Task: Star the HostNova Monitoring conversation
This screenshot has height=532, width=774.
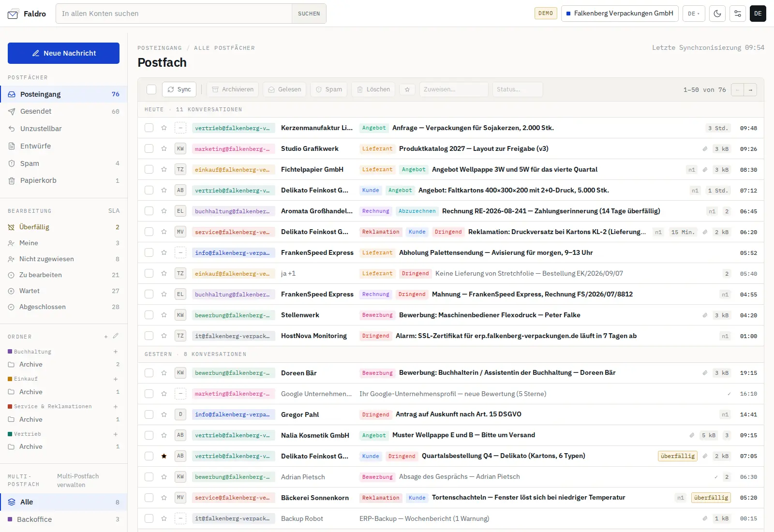Action: point(164,336)
